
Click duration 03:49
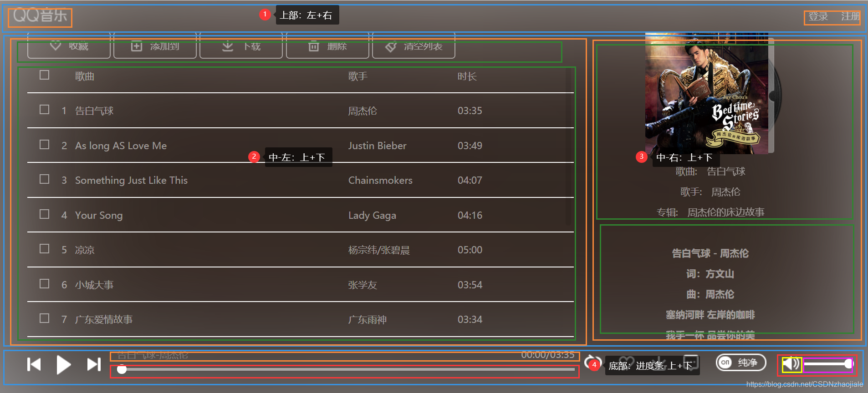470,146
